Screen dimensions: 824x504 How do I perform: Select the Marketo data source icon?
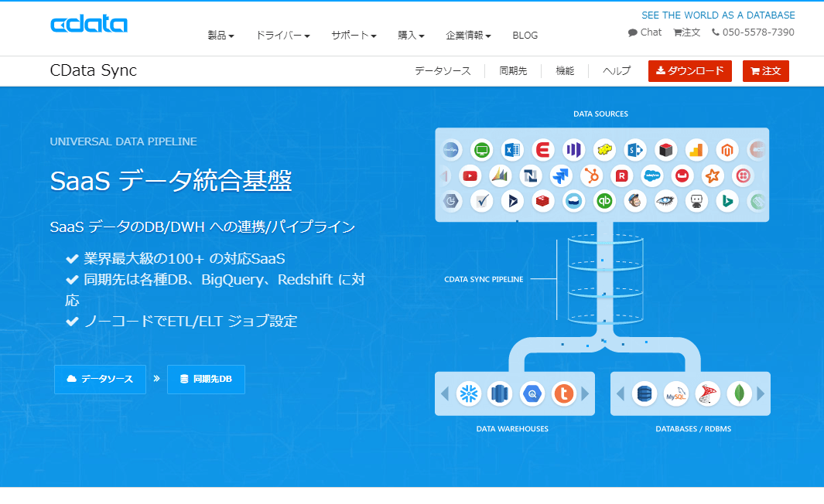coord(573,150)
